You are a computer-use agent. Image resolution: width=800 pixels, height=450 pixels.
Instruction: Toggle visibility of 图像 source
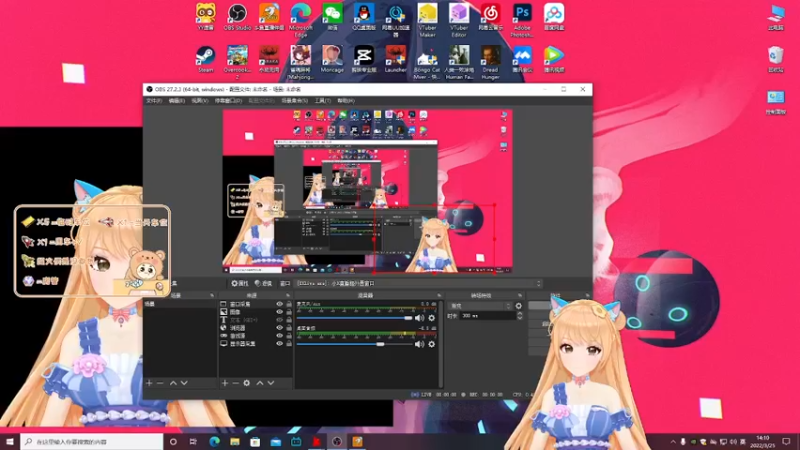(x=280, y=312)
